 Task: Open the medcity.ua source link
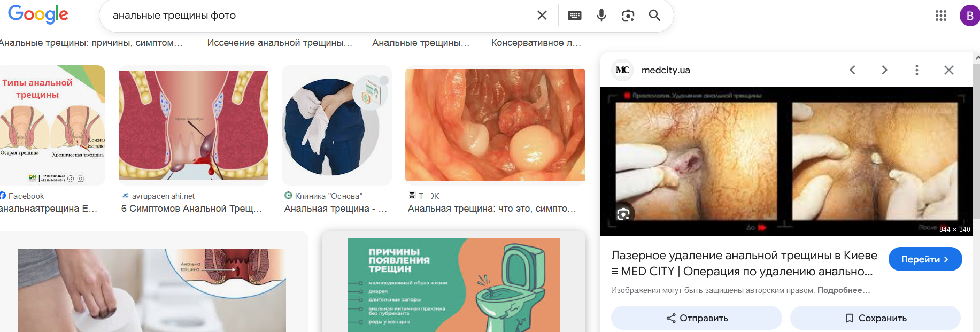point(666,70)
